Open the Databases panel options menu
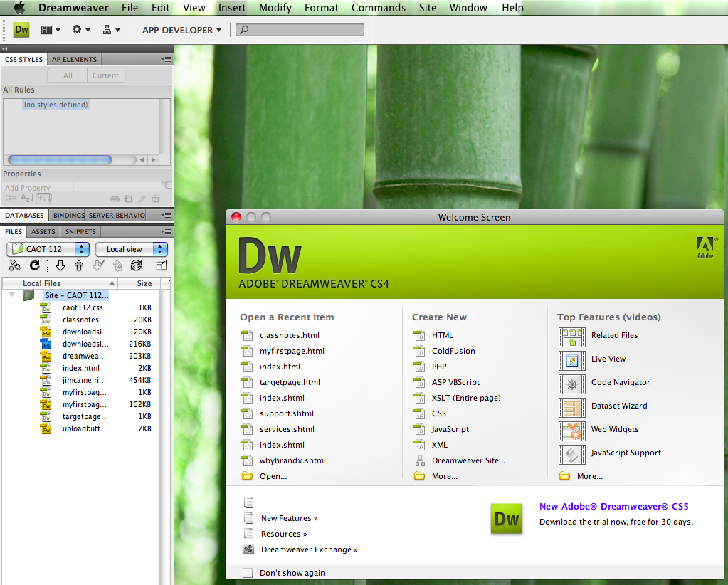The width and height of the screenshot is (728, 585). tap(166, 215)
